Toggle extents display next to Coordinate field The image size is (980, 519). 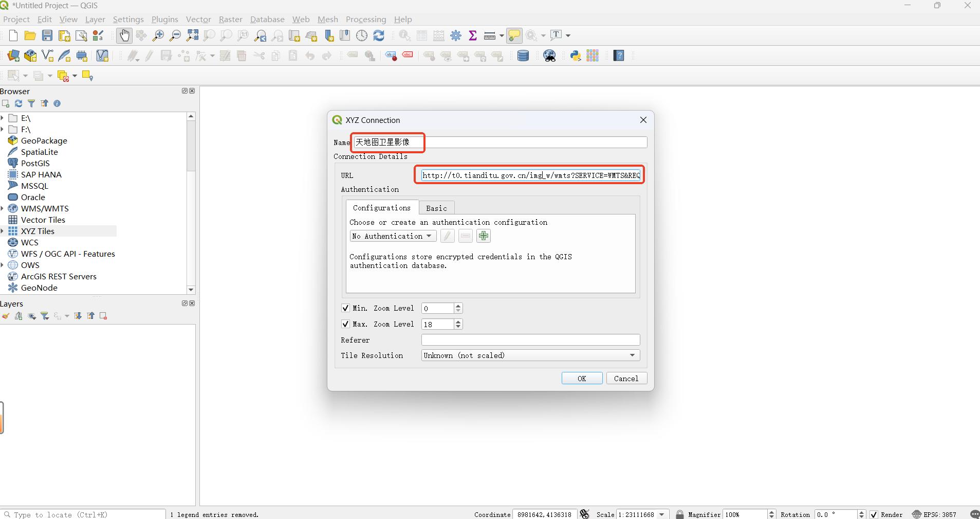[x=584, y=514]
